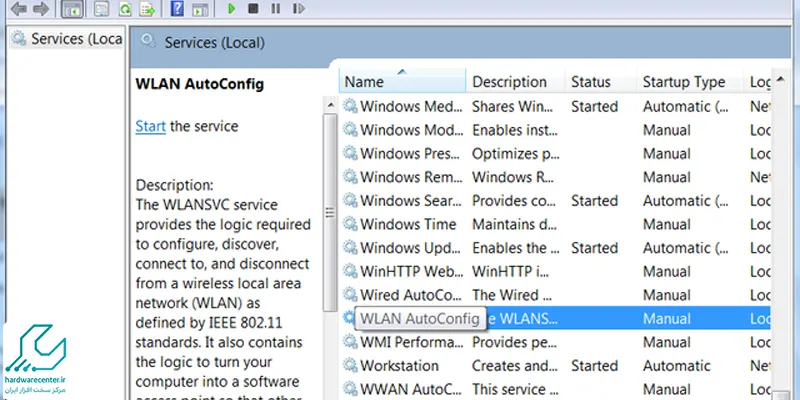The image size is (800, 400).
Task: Click the 'Creates and...' description cell
Action: 515,366
